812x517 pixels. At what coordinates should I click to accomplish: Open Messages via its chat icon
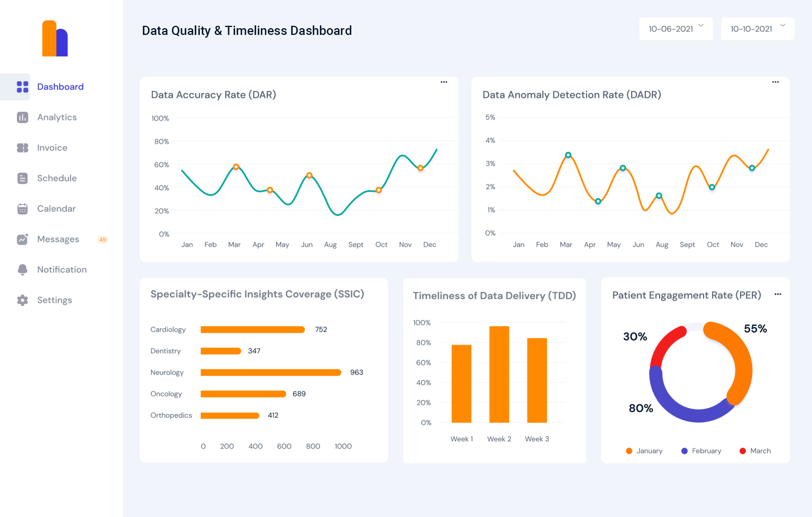point(22,239)
